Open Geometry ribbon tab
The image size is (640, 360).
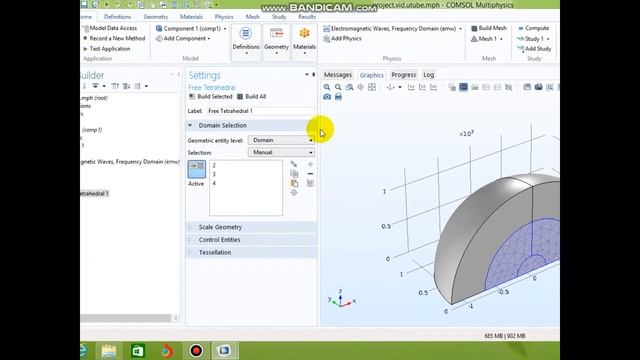(156, 17)
